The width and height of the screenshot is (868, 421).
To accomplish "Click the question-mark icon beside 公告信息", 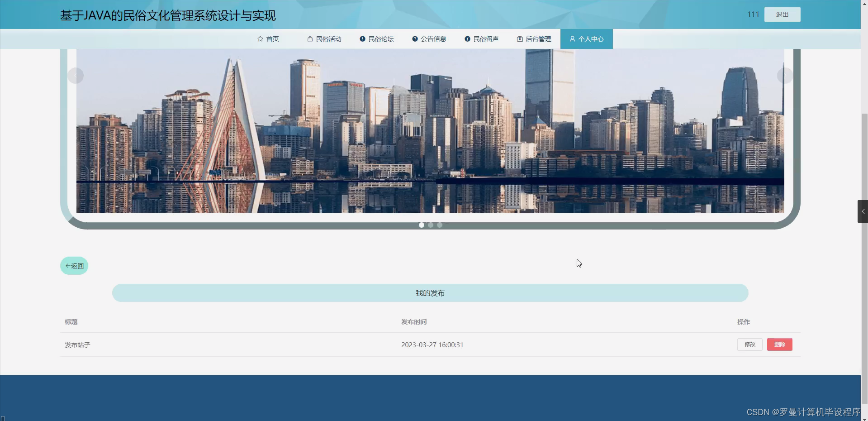I will (x=415, y=39).
